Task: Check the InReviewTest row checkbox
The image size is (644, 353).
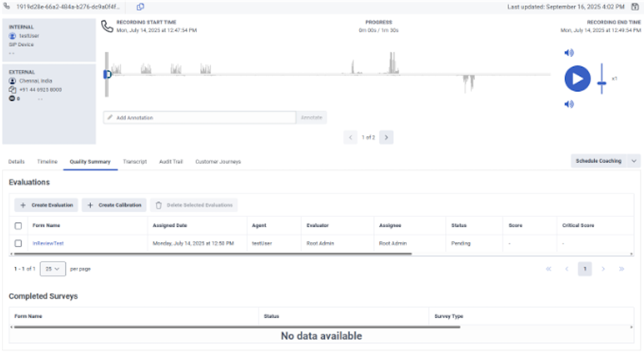Action: click(18, 243)
